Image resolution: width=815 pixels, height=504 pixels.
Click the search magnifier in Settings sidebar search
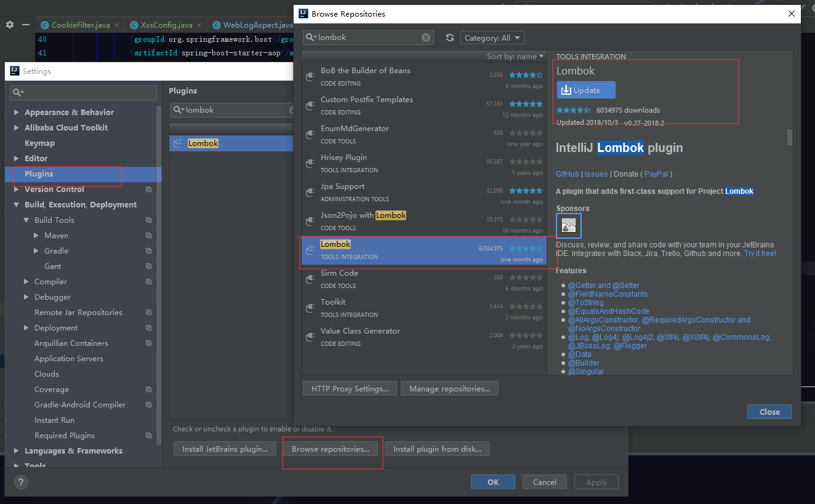[x=18, y=93]
